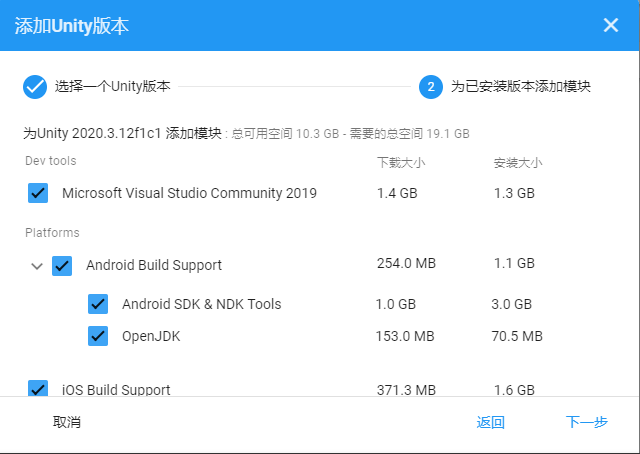Click the step 2 circle icon

pyautogui.click(x=431, y=87)
